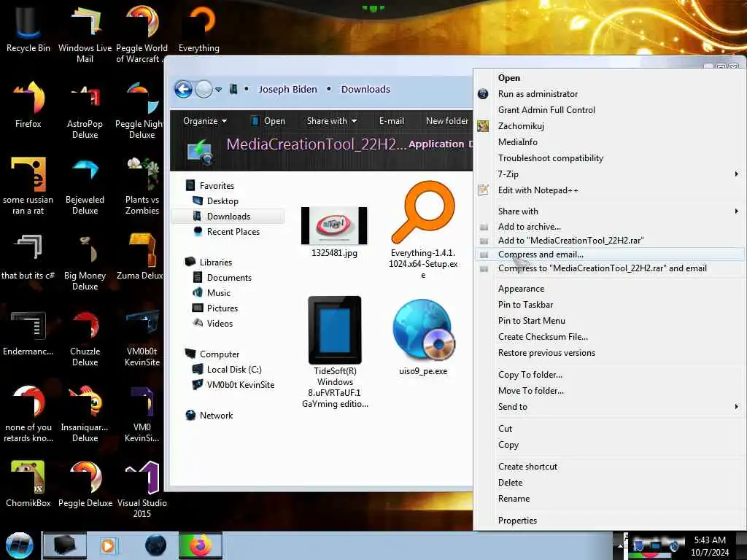Viewport: 747px width, 560px height.
Task: Click the Open toolbar button
Action: 268,121
